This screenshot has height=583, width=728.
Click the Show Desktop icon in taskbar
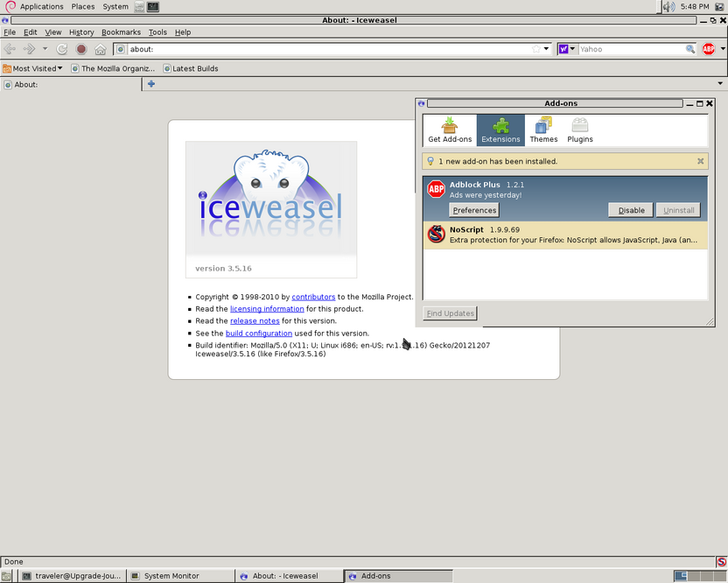tap(6, 576)
